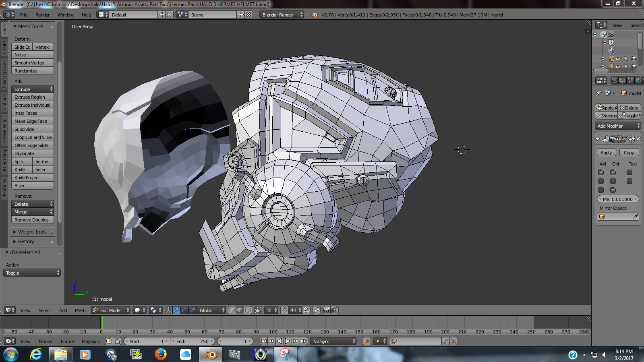Open the Toggle action dropdown
Viewport: 644px width, 362px height.
point(32,273)
